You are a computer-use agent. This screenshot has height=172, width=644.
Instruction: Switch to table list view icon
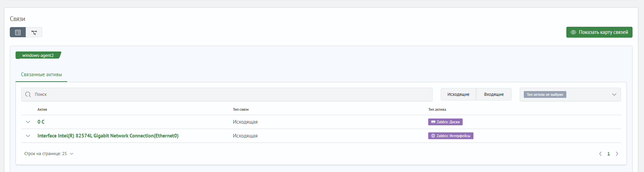18,33
